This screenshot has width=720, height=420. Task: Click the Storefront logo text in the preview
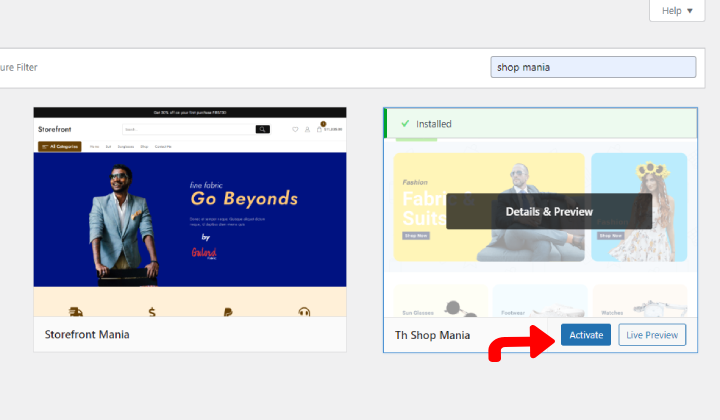coord(55,129)
